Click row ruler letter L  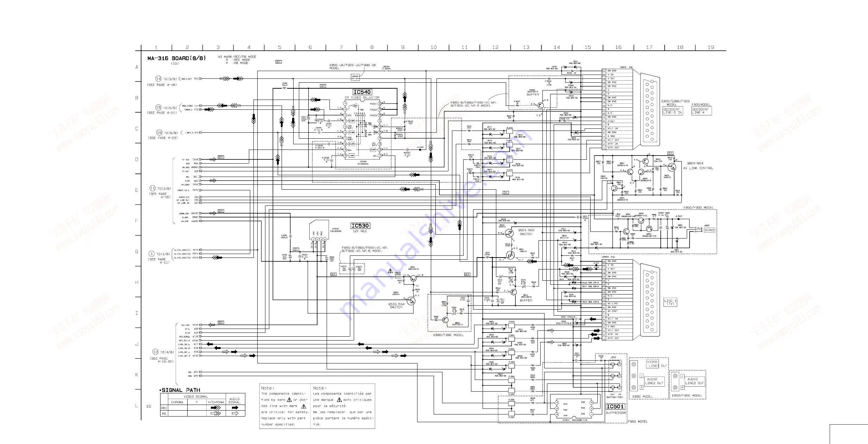coord(137,406)
